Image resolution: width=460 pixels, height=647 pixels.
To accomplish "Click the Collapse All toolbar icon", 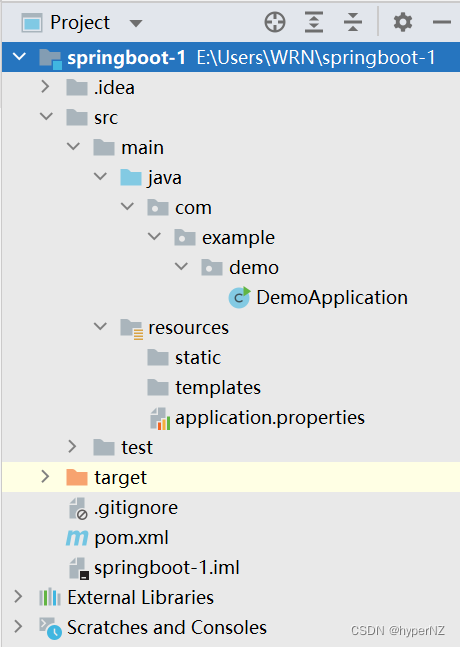I will 353,22.
